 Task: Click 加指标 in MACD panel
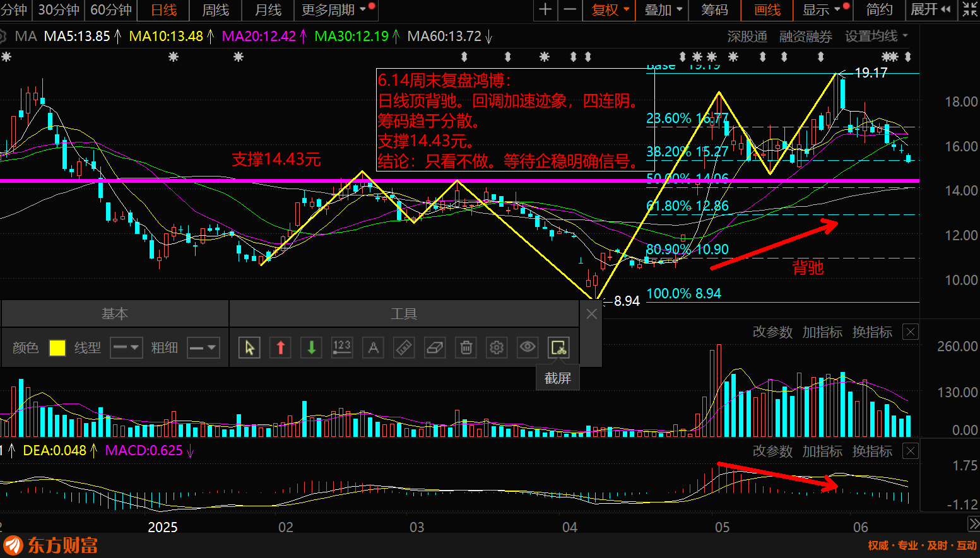pyautogui.click(x=822, y=451)
